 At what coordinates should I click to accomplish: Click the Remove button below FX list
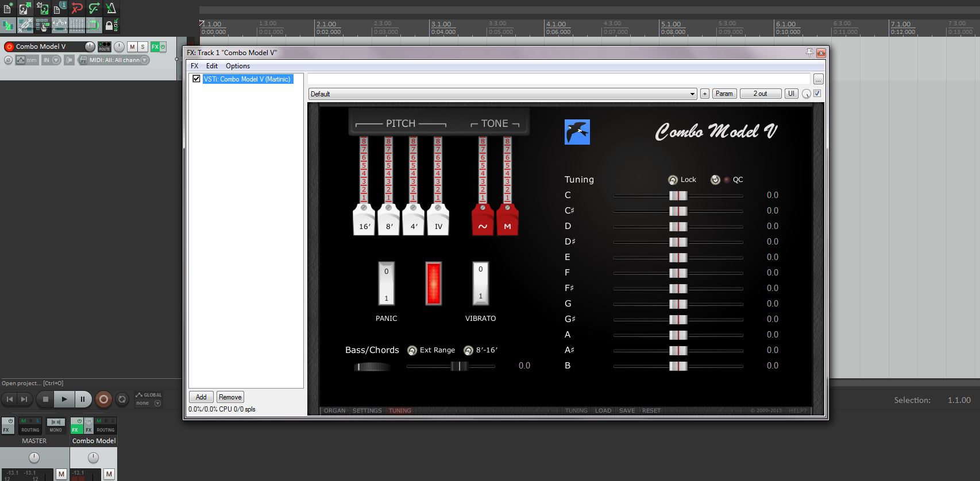click(230, 397)
